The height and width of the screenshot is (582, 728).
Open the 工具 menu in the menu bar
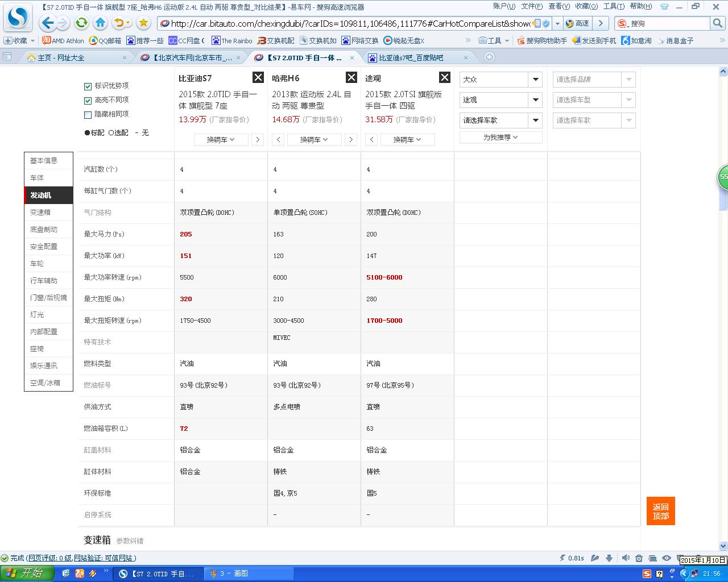pos(614,6)
